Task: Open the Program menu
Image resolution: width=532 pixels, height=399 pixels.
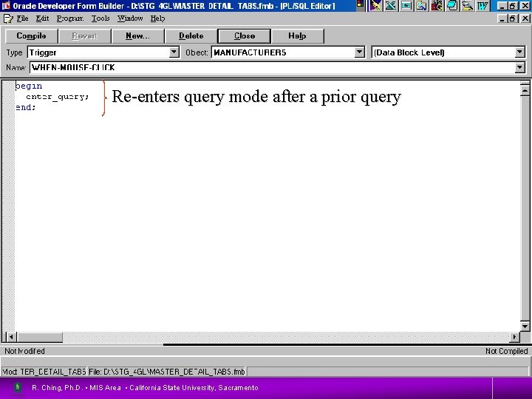Action: click(x=70, y=18)
